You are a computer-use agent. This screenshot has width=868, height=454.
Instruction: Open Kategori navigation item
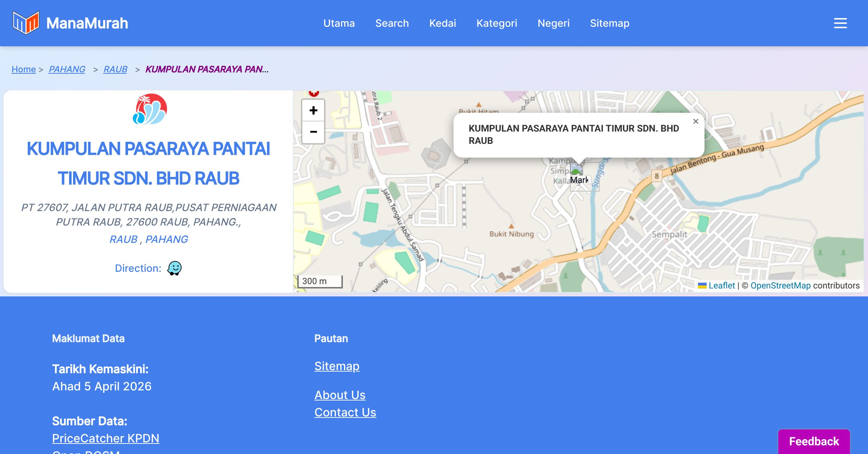tap(497, 23)
